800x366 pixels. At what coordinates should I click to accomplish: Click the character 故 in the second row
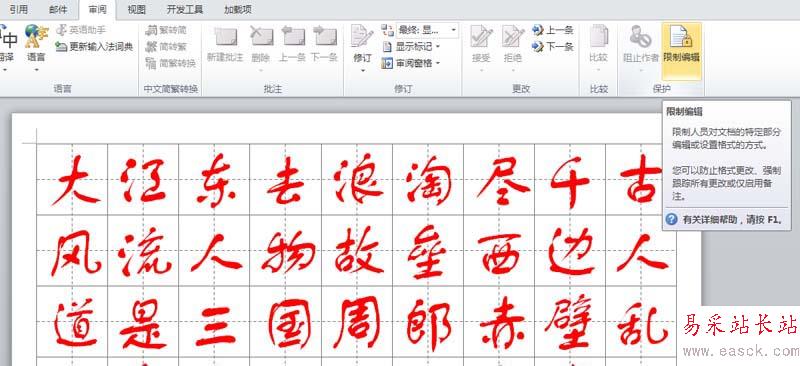coord(359,250)
